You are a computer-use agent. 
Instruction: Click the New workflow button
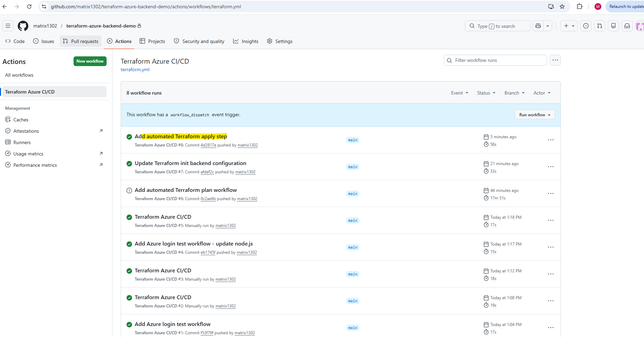tap(90, 61)
